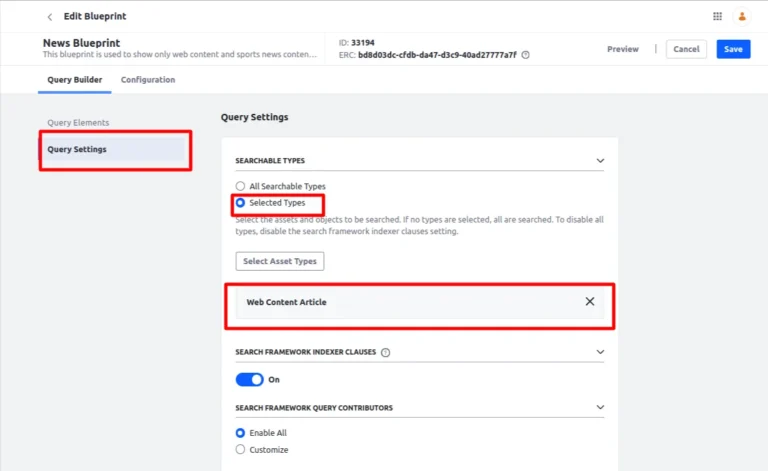The image size is (768, 471).
Task: Open the user profile avatar icon
Action: (742, 16)
